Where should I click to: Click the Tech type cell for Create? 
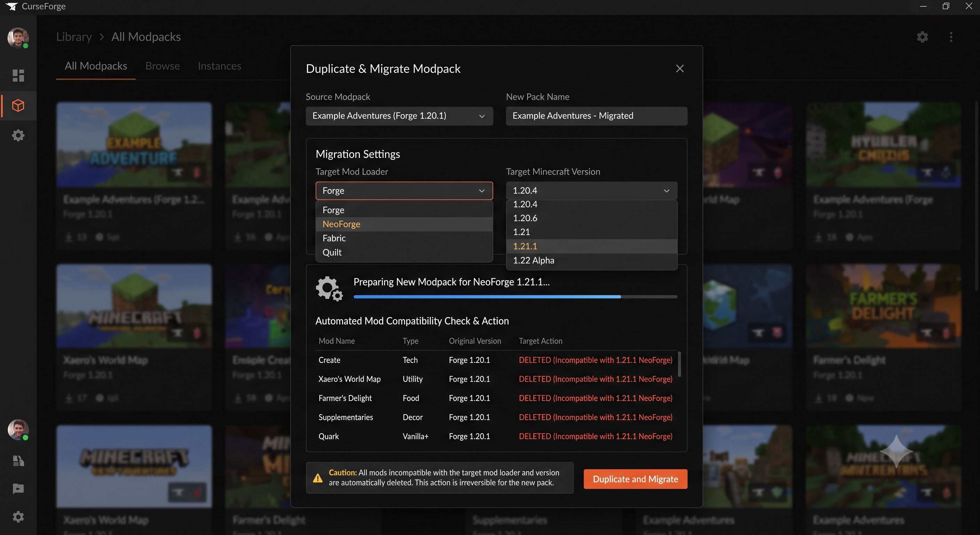410,360
